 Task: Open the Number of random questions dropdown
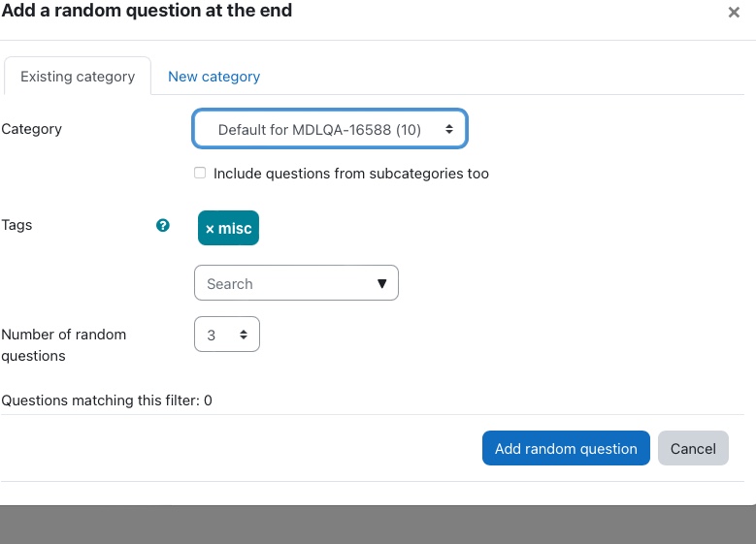(x=227, y=334)
